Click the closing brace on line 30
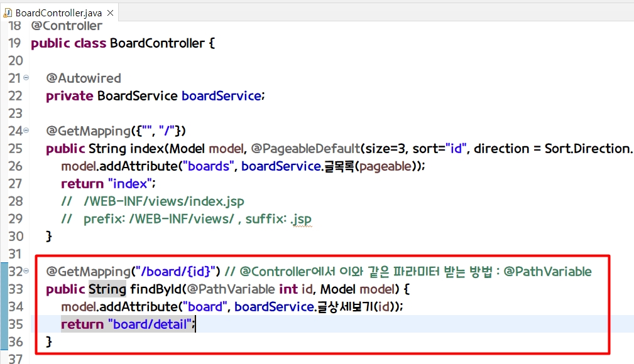The width and height of the screenshot is (634, 364). click(x=49, y=237)
